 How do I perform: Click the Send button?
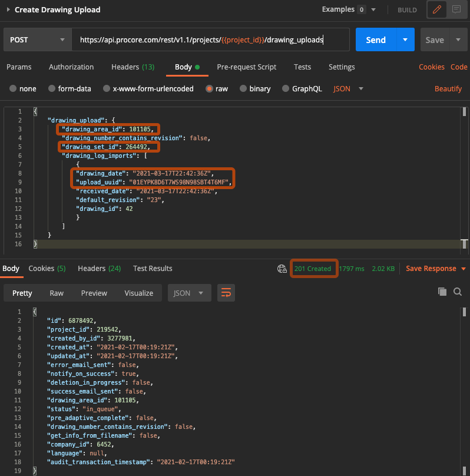tap(376, 40)
